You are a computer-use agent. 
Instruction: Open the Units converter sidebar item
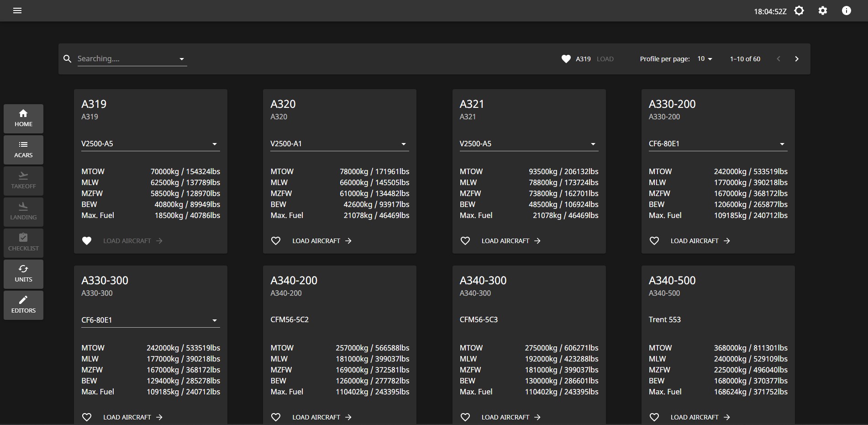tap(23, 274)
